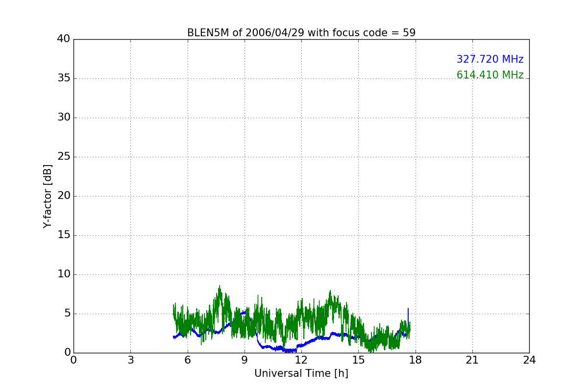This screenshot has width=588, height=392.
Task: Click the blue spike near 17.6 hours
Action: tap(408, 316)
